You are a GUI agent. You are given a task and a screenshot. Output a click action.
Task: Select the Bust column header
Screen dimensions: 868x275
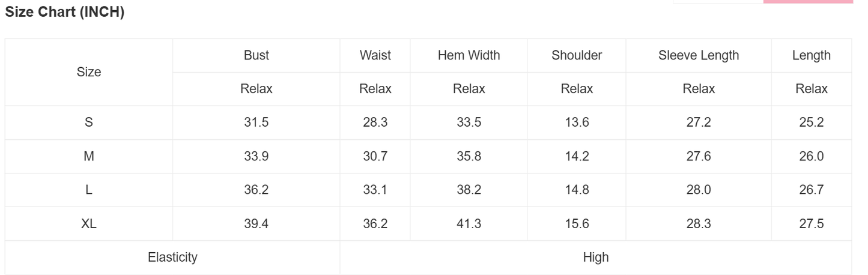[x=256, y=55]
